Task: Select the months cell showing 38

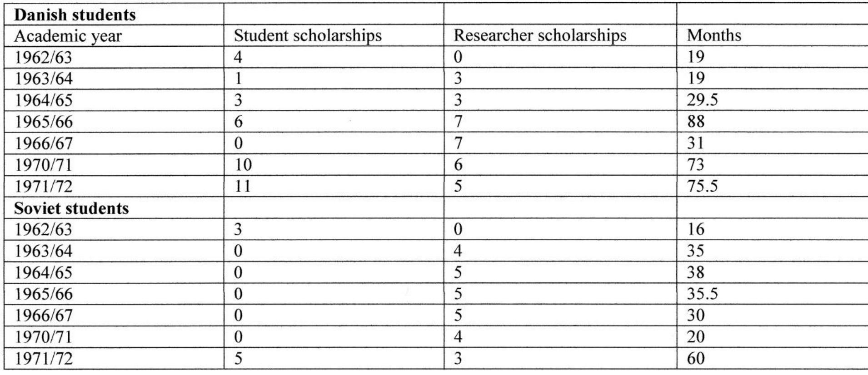Action: 696,272
